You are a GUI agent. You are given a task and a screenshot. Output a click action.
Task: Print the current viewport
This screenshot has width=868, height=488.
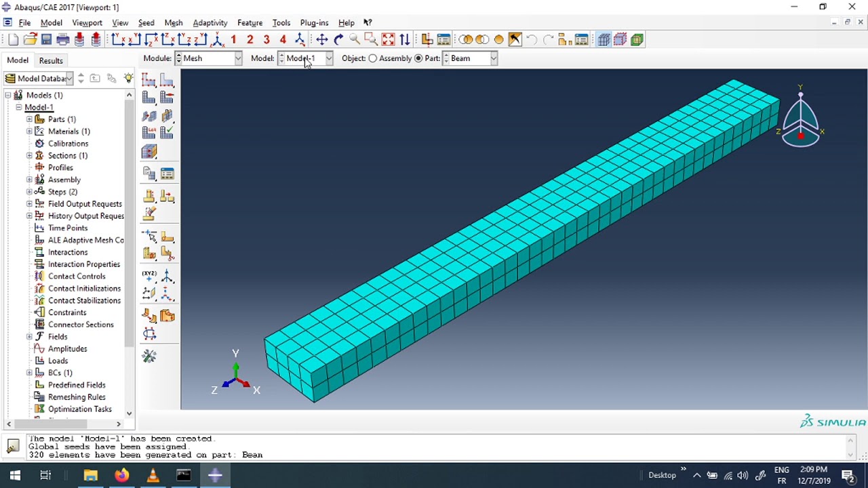63,40
